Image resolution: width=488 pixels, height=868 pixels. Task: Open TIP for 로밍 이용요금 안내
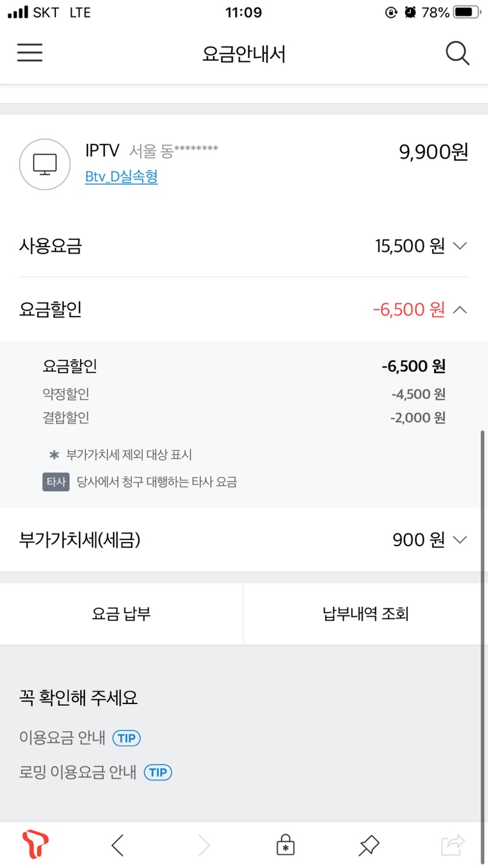[x=158, y=772]
